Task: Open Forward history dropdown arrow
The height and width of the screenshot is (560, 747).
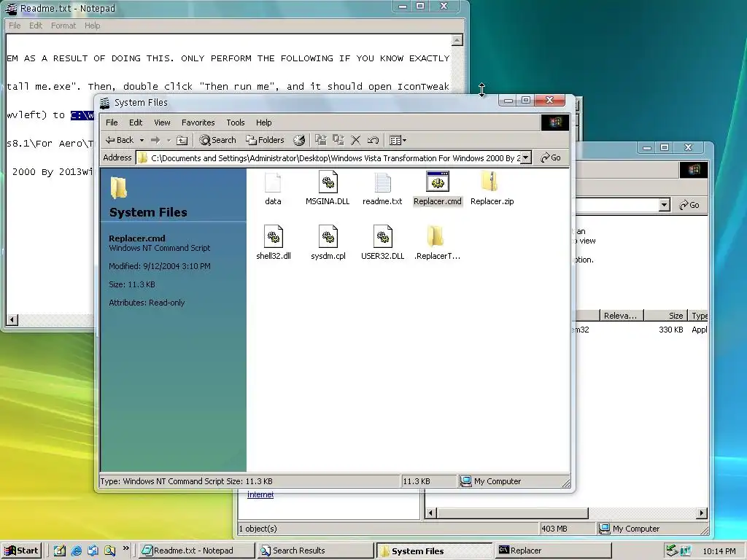Action: point(169,140)
